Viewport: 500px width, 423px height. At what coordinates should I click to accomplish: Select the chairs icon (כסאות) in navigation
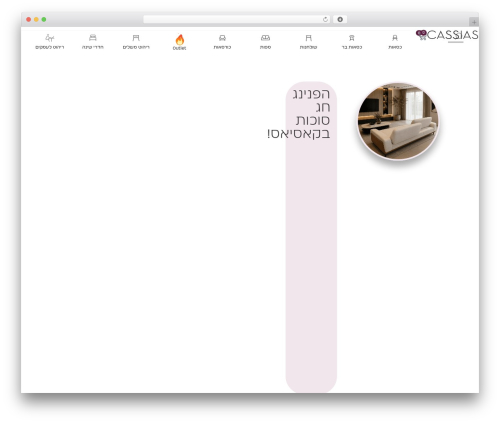[x=395, y=38]
